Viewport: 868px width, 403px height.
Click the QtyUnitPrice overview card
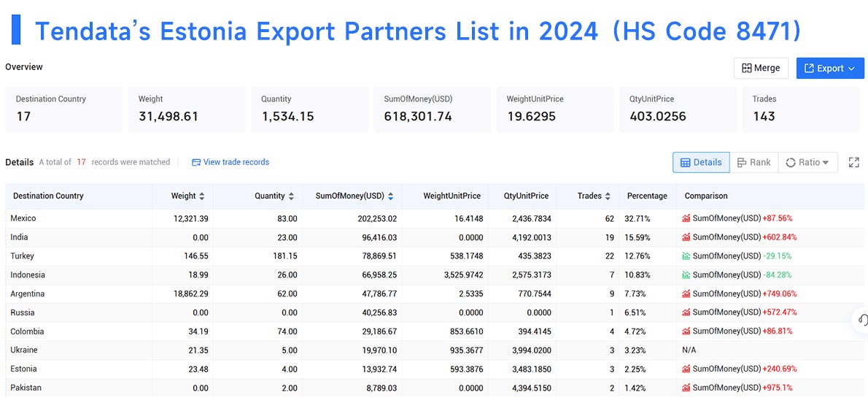pyautogui.click(x=678, y=110)
